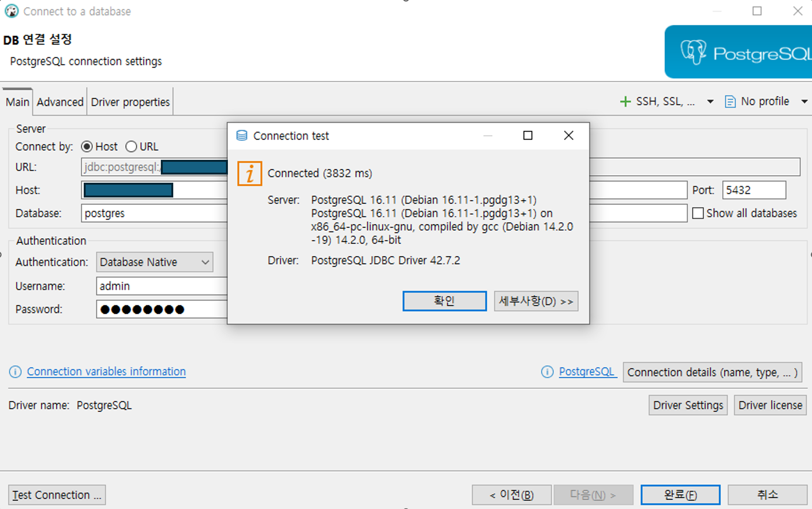The image size is (812, 509).
Task: Open Connection variables information link
Action: 106,372
